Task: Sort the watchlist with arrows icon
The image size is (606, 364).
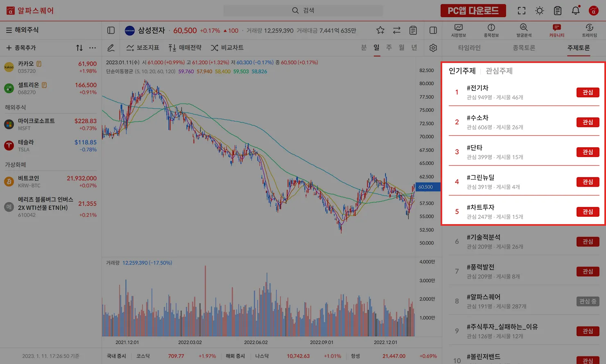Action: click(79, 48)
